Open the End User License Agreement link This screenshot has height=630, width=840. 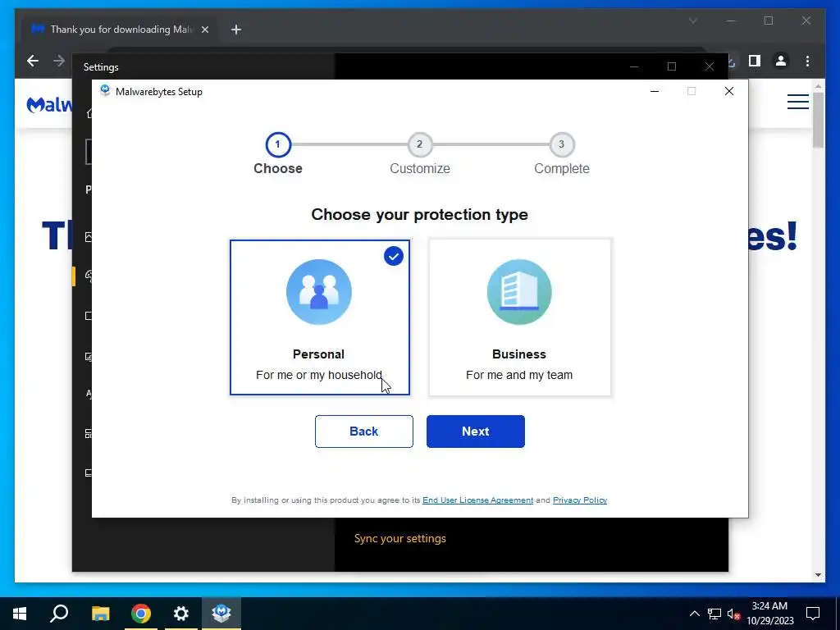(x=478, y=500)
